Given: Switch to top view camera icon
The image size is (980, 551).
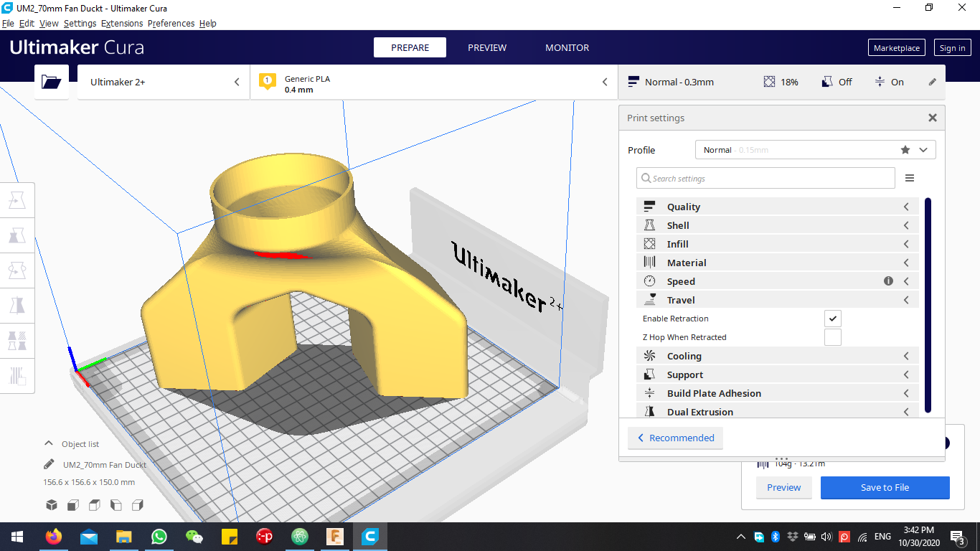Looking at the screenshot, I should (x=95, y=505).
